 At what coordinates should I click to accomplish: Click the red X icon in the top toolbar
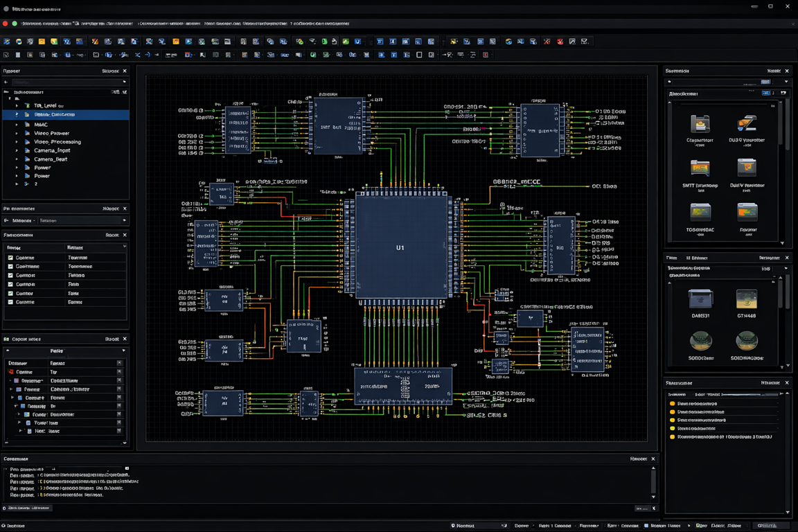560,42
